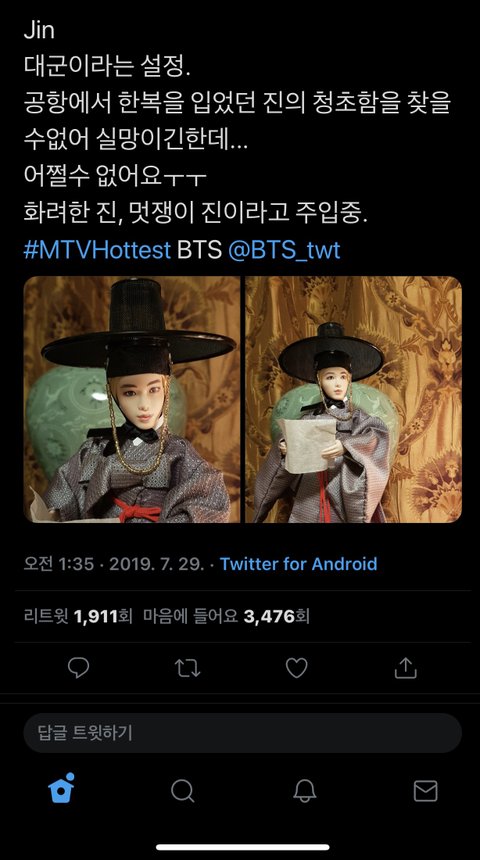Open the #MTVHottest hashtag link

[x=97, y=250]
